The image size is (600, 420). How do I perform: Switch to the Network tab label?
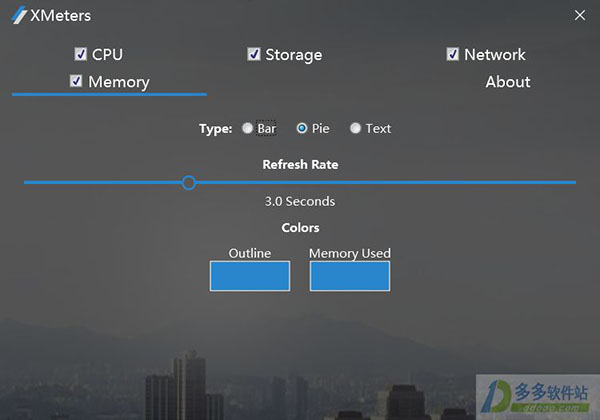tap(495, 54)
